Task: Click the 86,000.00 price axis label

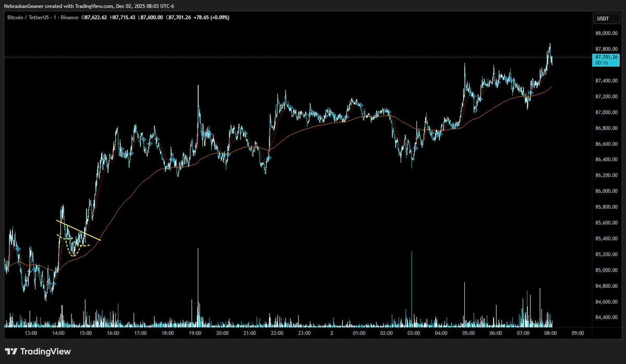Action: pyautogui.click(x=606, y=191)
